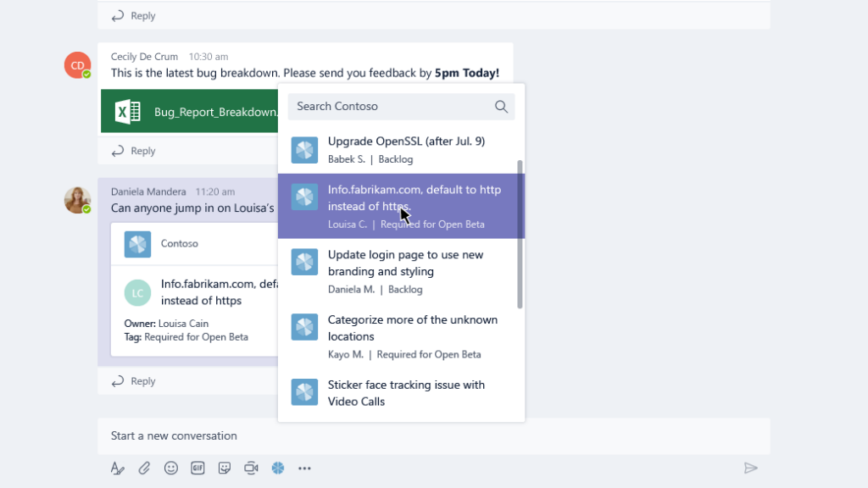868x488 pixels.
Task: Click the "5pm Today!" bold text
Action: (467, 73)
